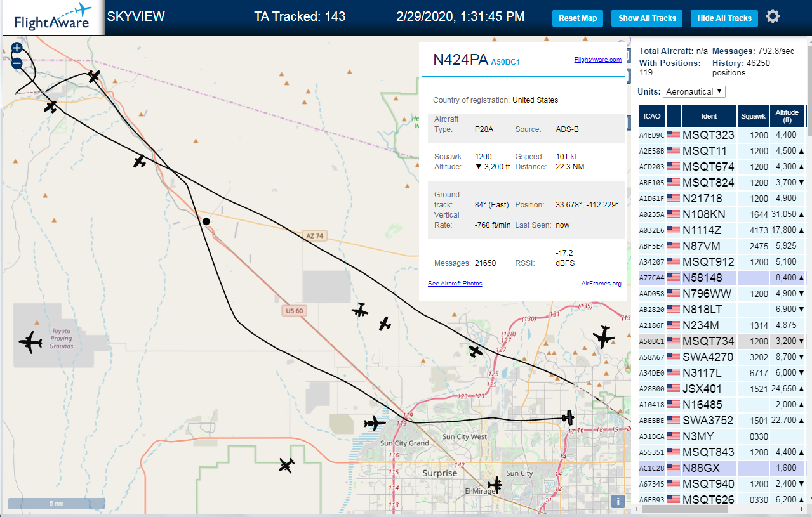Viewport: 812px width, 517px height.
Task: Select aircraft MSQT912 in the list
Action: pyautogui.click(x=722, y=262)
